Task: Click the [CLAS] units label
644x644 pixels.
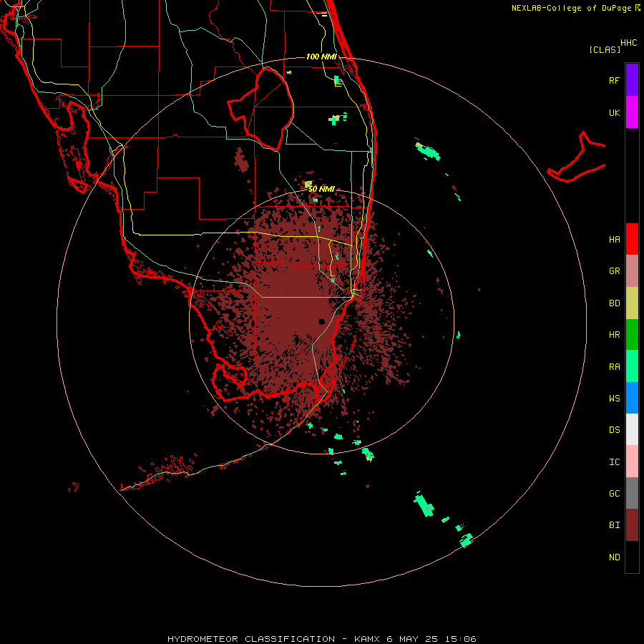Action: 605,49
